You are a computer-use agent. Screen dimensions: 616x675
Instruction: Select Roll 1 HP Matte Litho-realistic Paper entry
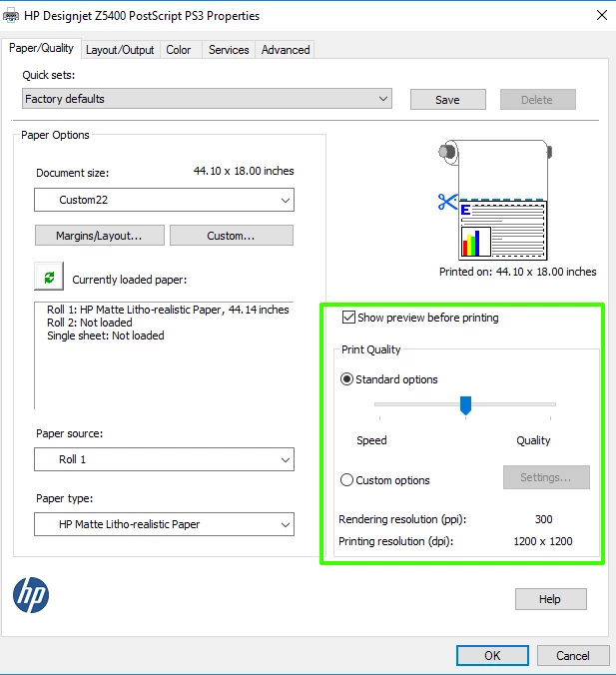point(168,310)
